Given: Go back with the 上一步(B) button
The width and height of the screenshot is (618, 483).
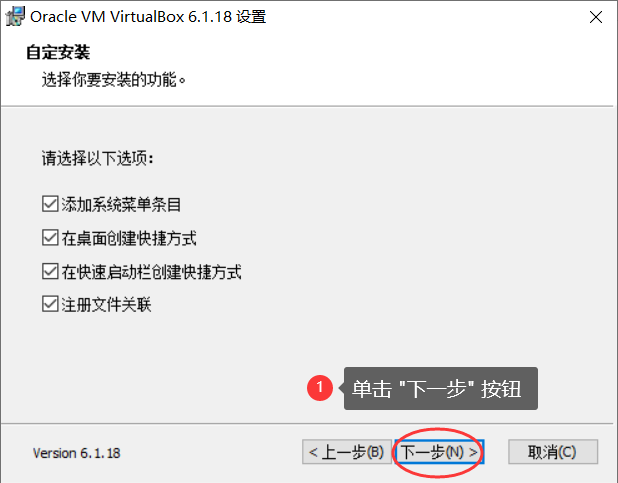Looking at the screenshot, I should pos(347,452).
